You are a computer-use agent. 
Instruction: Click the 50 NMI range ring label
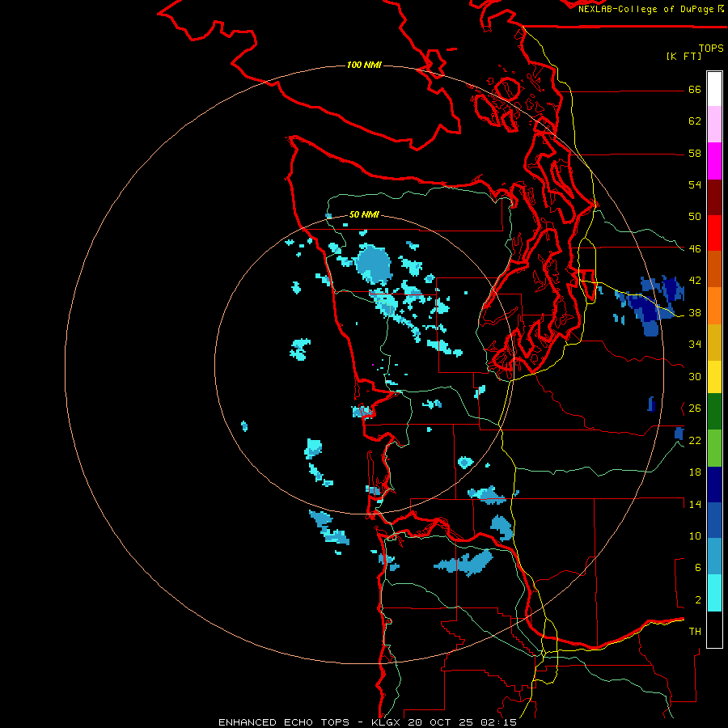[364, 214]
